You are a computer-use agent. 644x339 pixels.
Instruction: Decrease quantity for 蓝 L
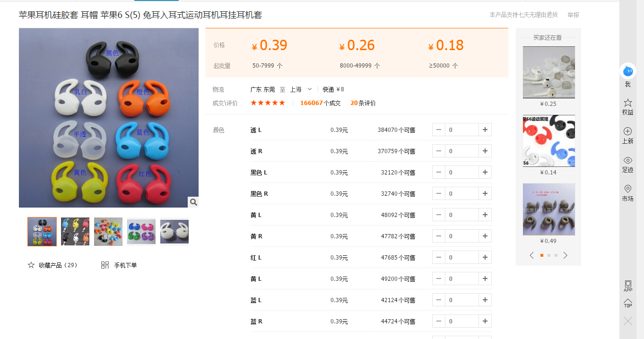click(x=439, y=300)
